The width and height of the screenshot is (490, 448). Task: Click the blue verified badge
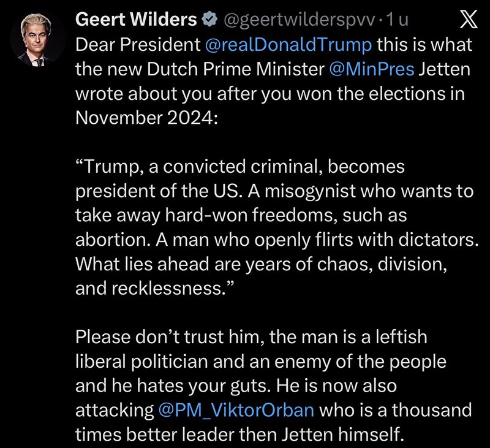[x=209, y=21]
